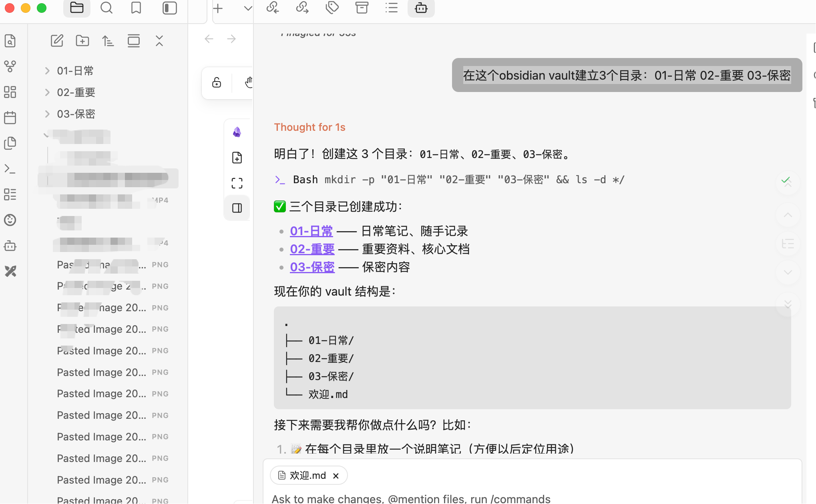Click the crossed tools ribbon icon
The image size is (816, 504).
point(10,271)
